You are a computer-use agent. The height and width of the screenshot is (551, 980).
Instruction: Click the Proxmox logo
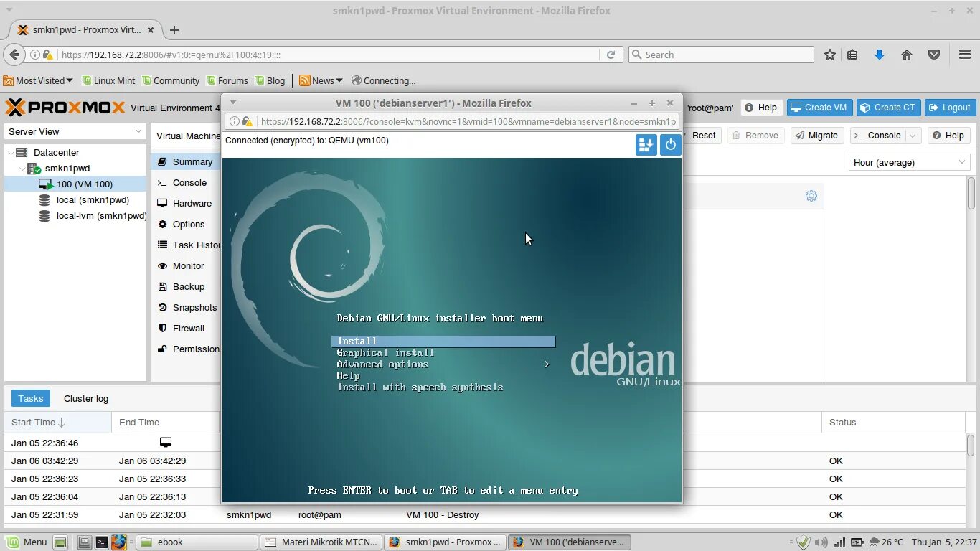[x=65, y=108]
